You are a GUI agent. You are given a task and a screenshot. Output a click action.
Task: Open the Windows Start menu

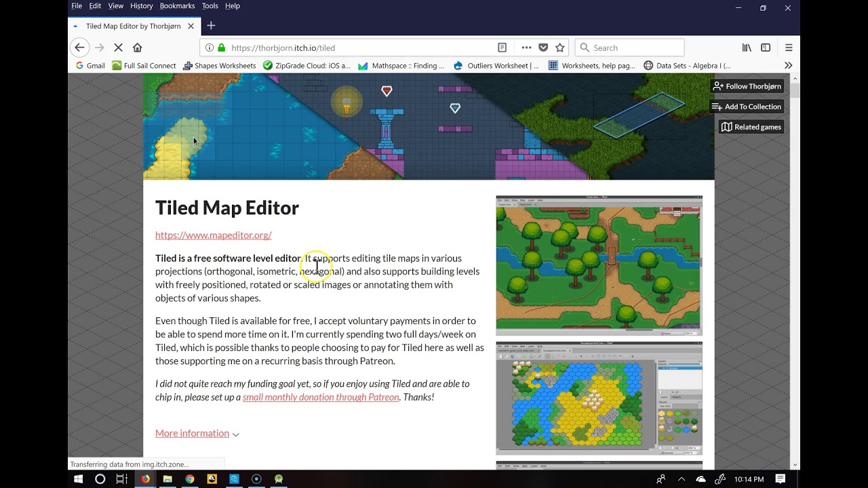click(78, 479)
